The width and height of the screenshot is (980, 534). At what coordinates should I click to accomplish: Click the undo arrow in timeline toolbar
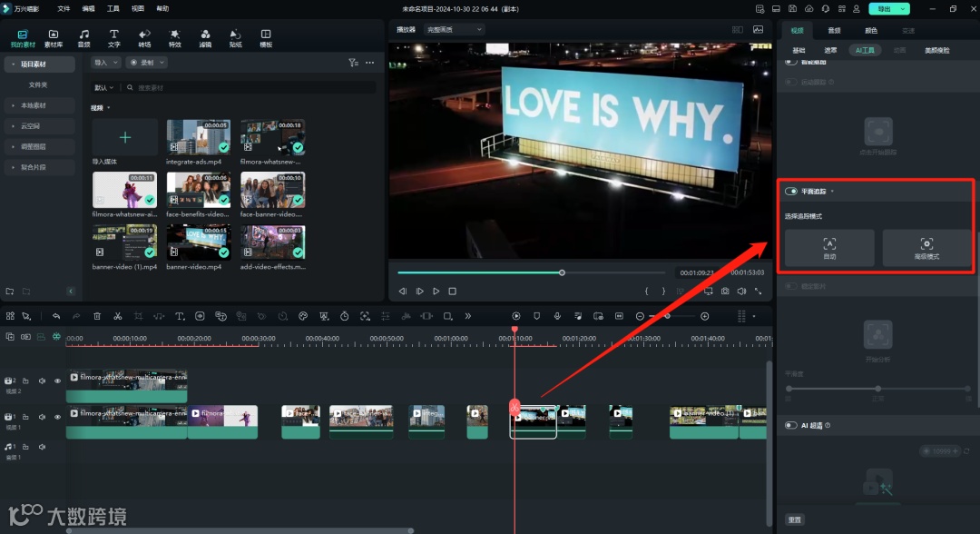56,316
